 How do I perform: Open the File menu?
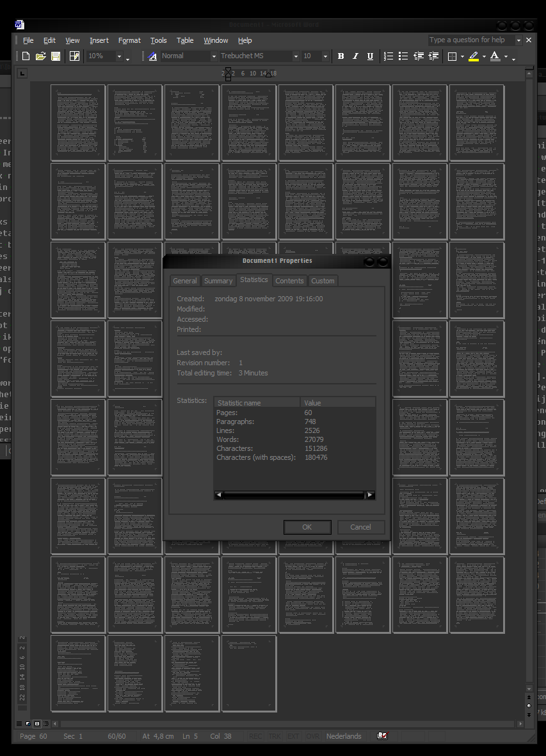(28, 40)
